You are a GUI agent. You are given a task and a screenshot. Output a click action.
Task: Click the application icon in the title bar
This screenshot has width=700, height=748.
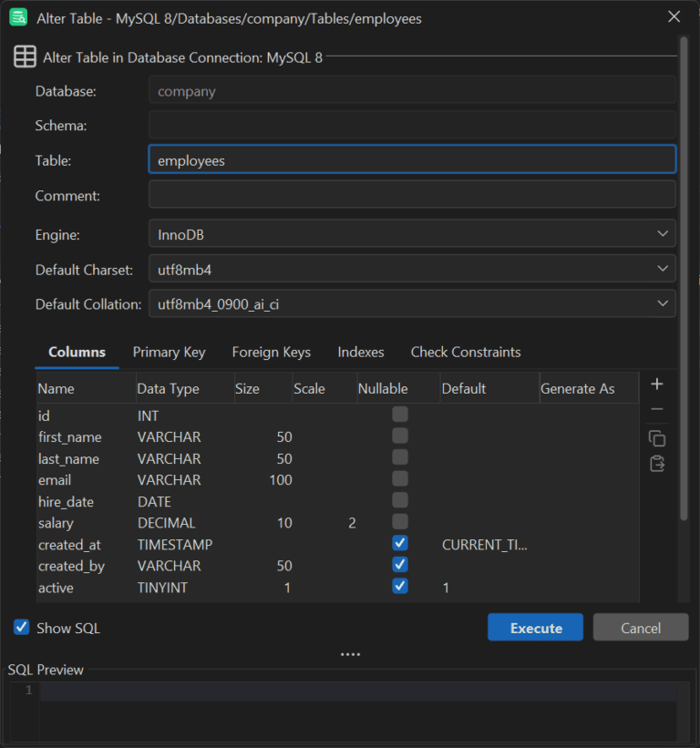(18, 17)
